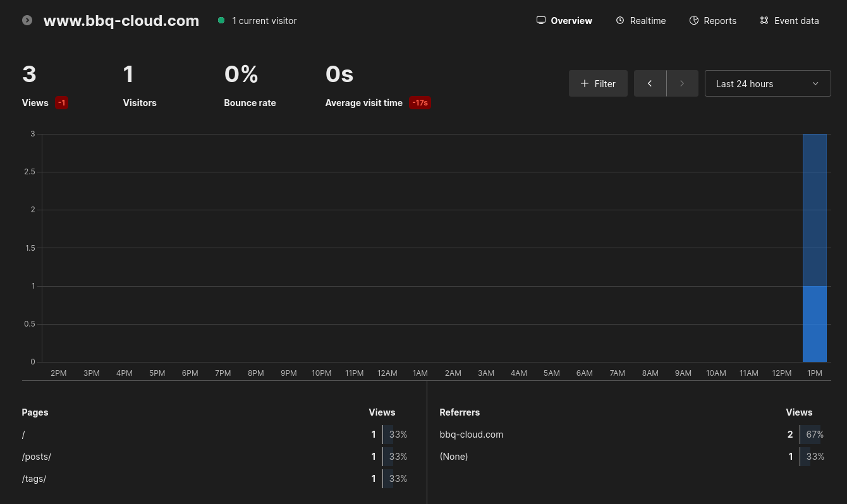
Task: Click the Views header in Referrers table
Action: 799,412
